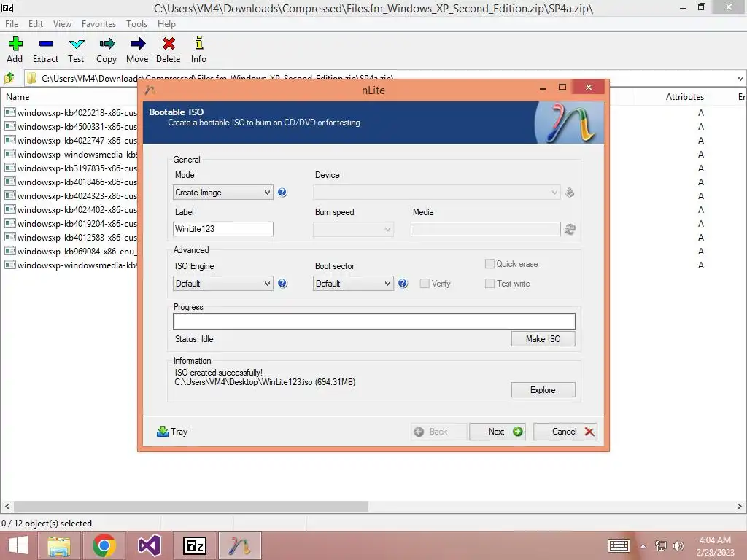
Task: Click the Move icon in 7-Zip toolbar
Action: click(x=137, y=50)
